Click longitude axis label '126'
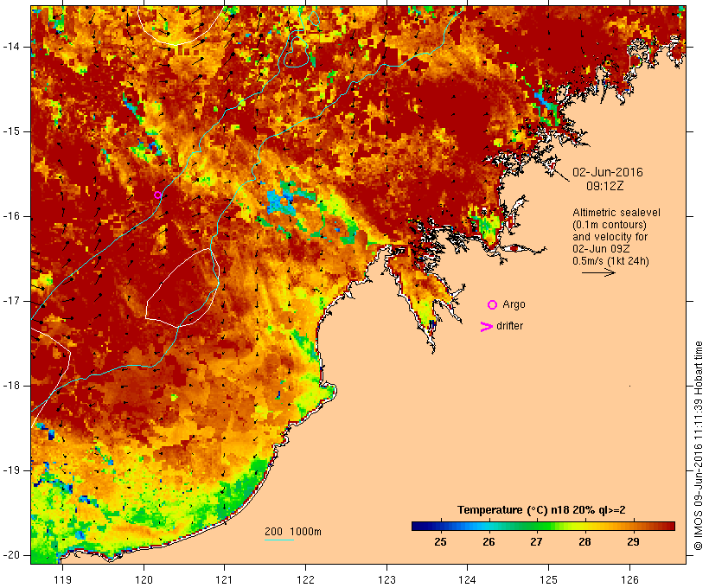The height and width of the screenshot is (588, 709). tap(629, 579)
